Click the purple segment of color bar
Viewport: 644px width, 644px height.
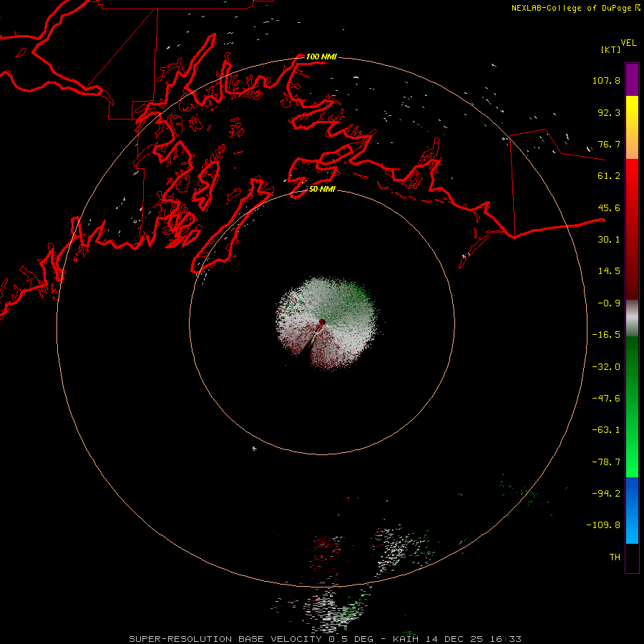tap(632, 79)
